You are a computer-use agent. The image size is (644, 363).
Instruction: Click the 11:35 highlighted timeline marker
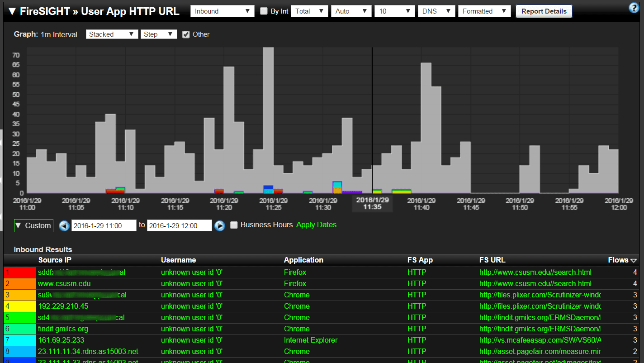point(372,203)
